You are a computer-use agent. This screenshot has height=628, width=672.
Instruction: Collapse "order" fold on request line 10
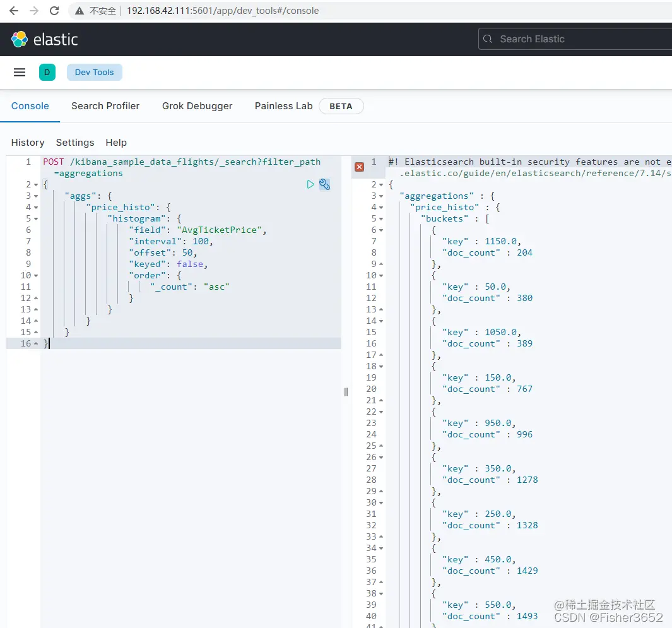tap(36, 276)
